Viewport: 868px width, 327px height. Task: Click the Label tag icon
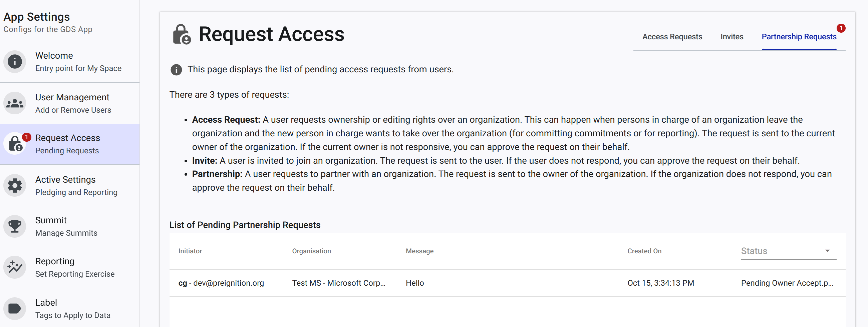pyautogui.click(x=15, y=308)
